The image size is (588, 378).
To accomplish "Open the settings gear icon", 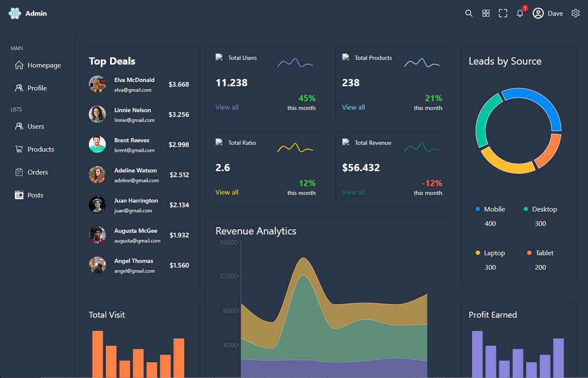I will 576,13.
